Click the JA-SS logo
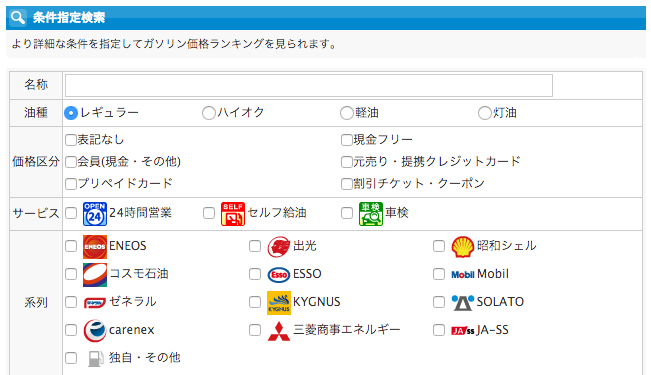Viewport: 651px width, 375px height. 463,331
